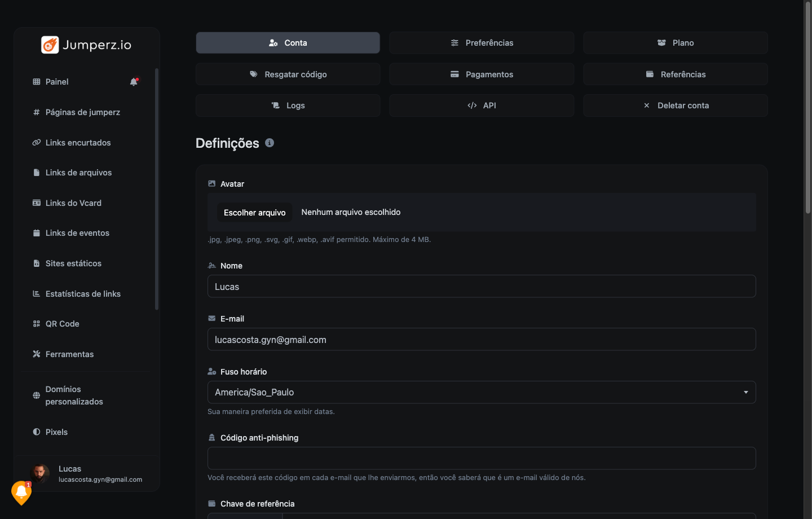Open the Preferências tab

tap(482, 43)
